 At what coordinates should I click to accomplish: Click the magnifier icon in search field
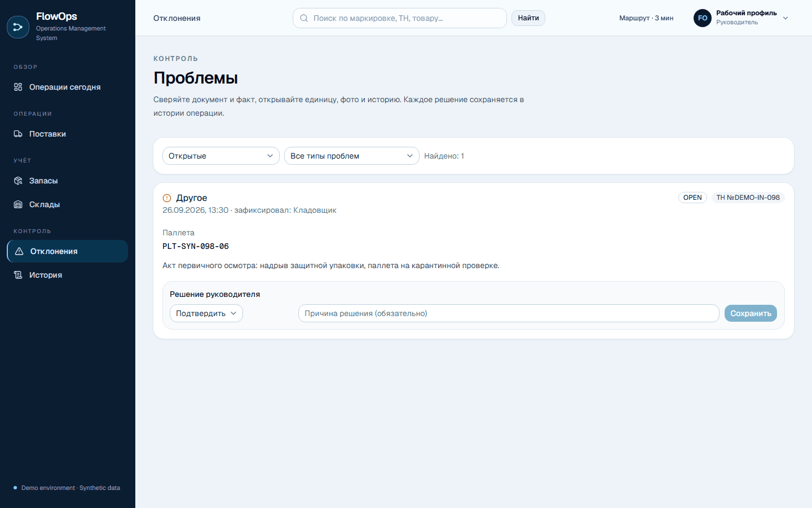tap(304, 18)
